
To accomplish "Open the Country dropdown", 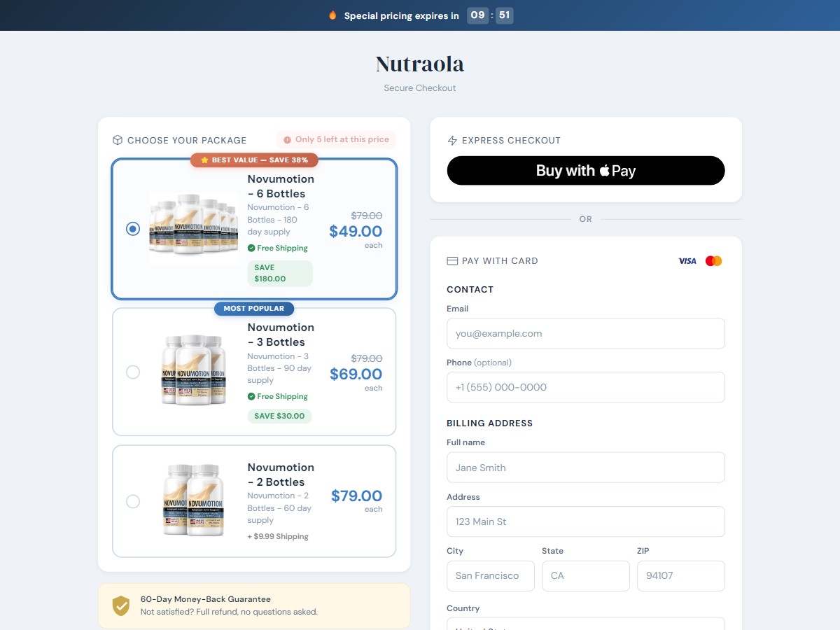I will click(586, 624).
